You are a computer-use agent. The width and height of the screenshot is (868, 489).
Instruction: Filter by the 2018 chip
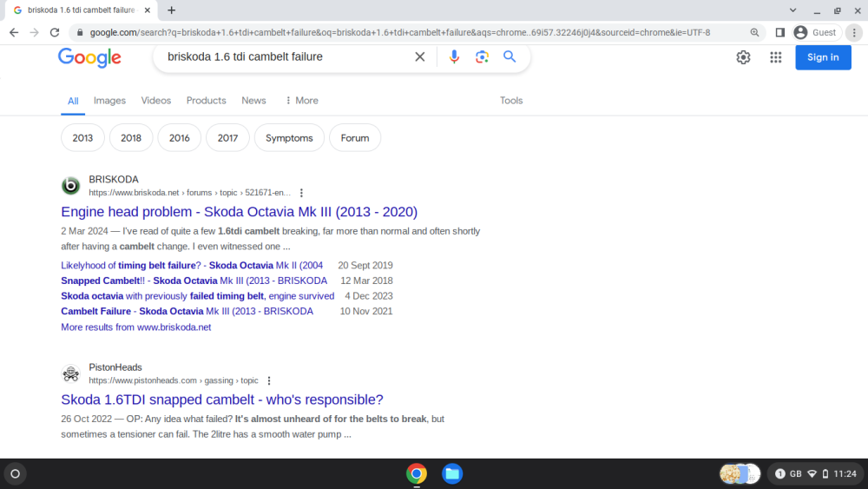[131, 138]
